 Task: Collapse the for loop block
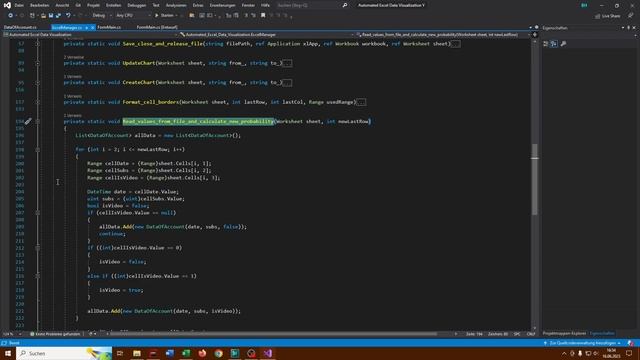(38, 149)
